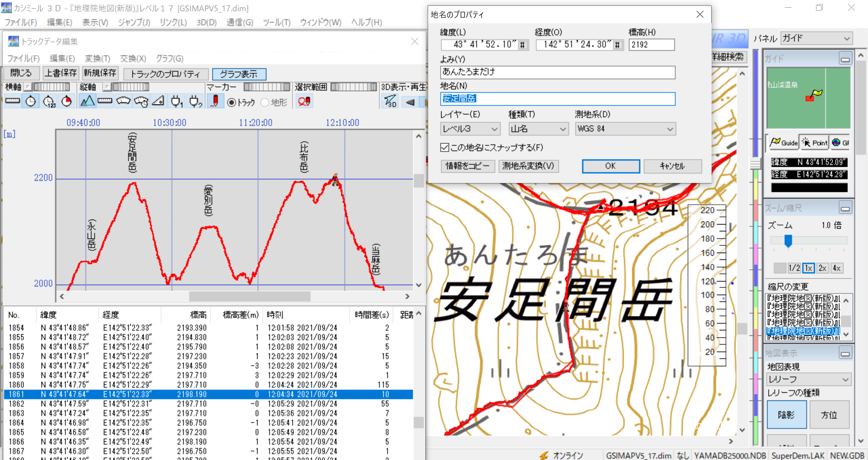
Task: Click the selection range marker icon
Action: tap(304, 101)
